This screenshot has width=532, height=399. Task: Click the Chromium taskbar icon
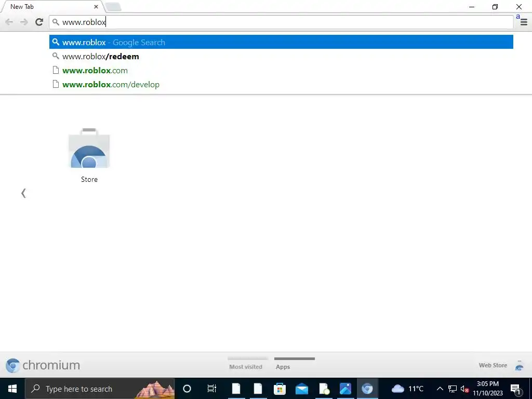pyautogui.click(x=367, y=389)
